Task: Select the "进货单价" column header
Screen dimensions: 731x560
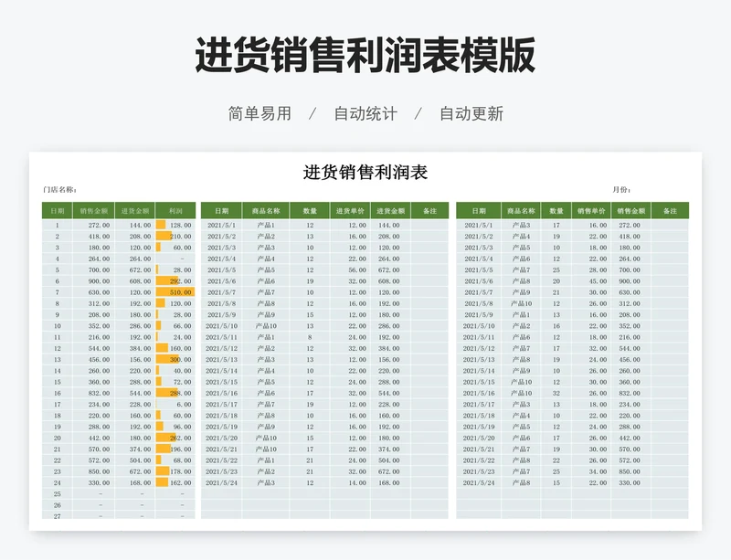Action: point(350,211)
